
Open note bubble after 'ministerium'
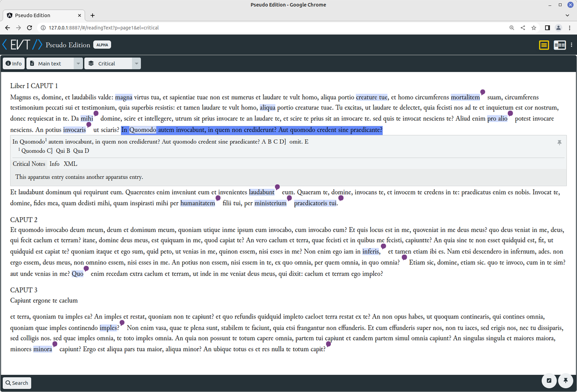coord(289,198)
